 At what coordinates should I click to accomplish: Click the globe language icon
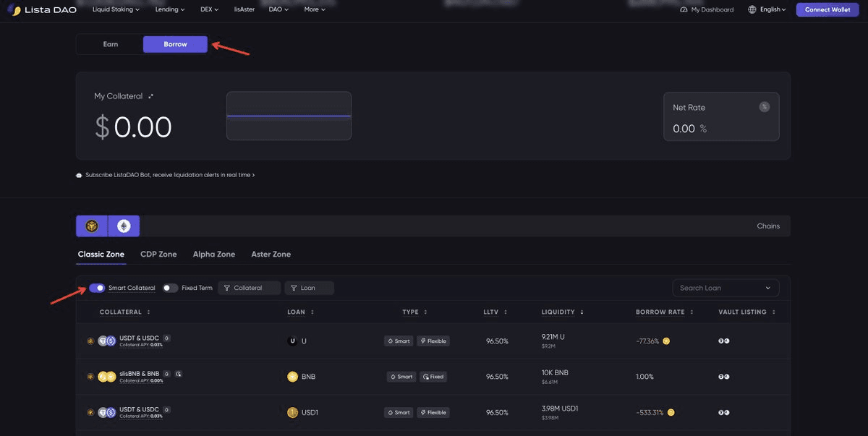(752, 10)
